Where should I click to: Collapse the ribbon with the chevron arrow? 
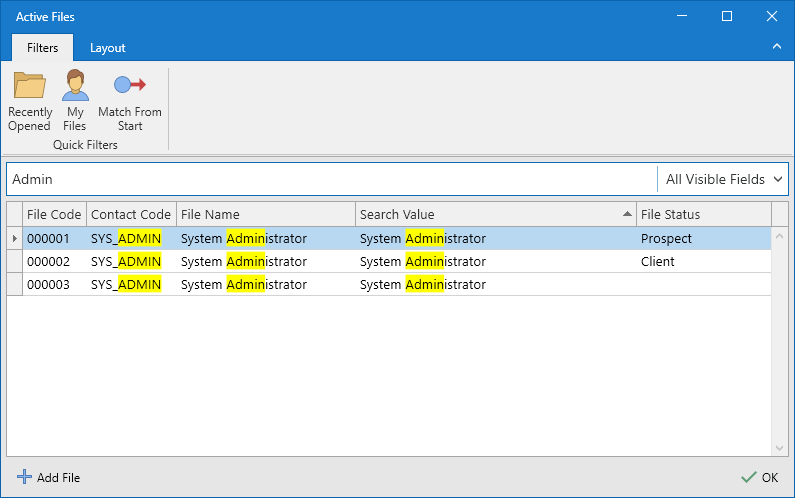pos(777,47)
